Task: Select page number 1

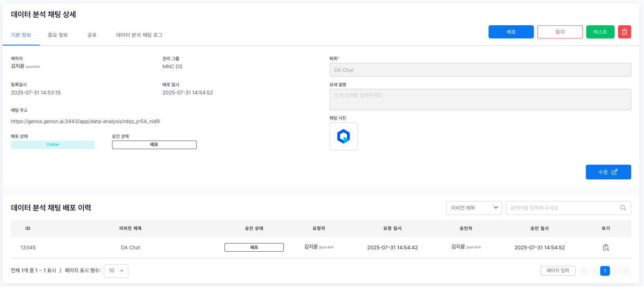Action: (605, 271)
